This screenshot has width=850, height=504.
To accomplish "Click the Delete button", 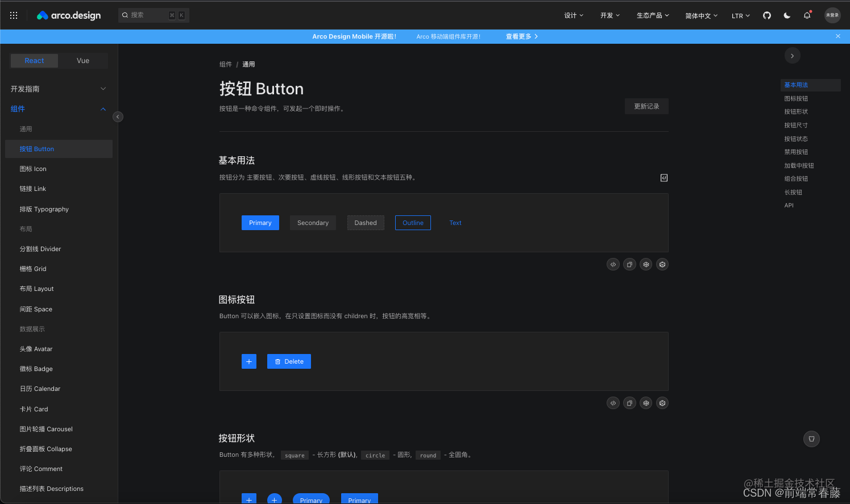I will [289, 361].
